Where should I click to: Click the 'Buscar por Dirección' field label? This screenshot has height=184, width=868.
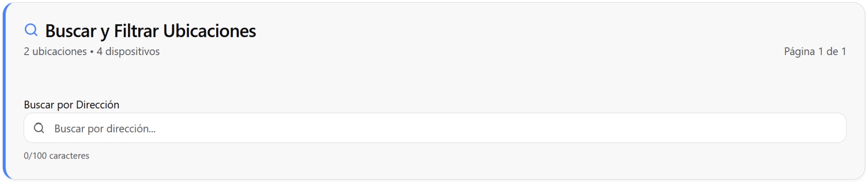(x=72, y=105)
